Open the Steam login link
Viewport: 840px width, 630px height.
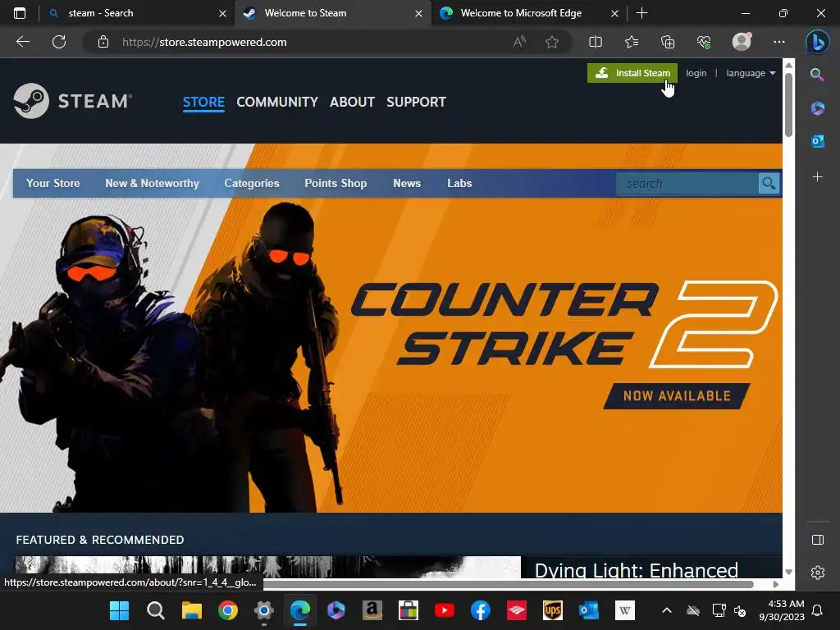696,73
